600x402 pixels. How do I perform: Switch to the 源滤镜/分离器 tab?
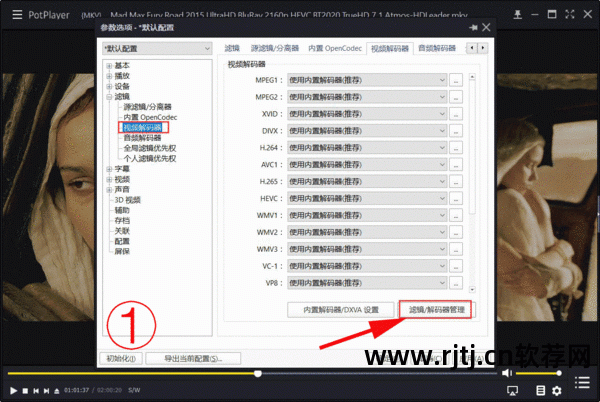coord(275,48)
